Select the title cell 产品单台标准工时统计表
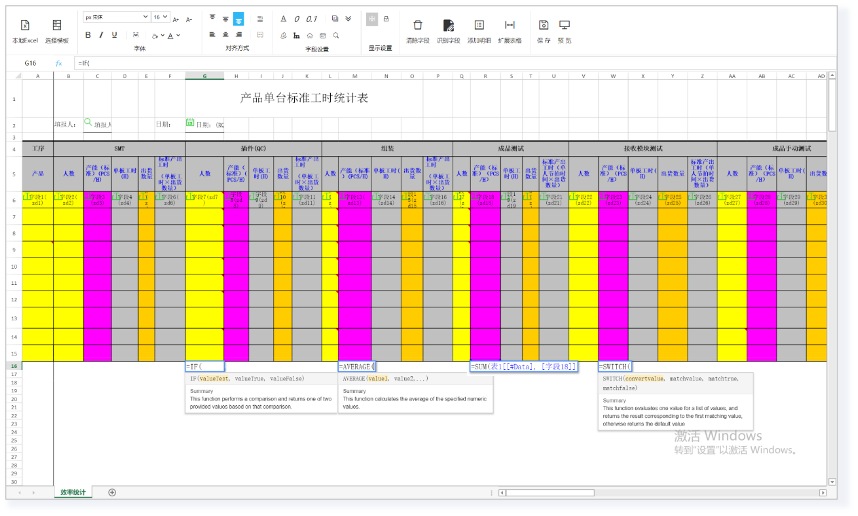 (x=304, y=98)
